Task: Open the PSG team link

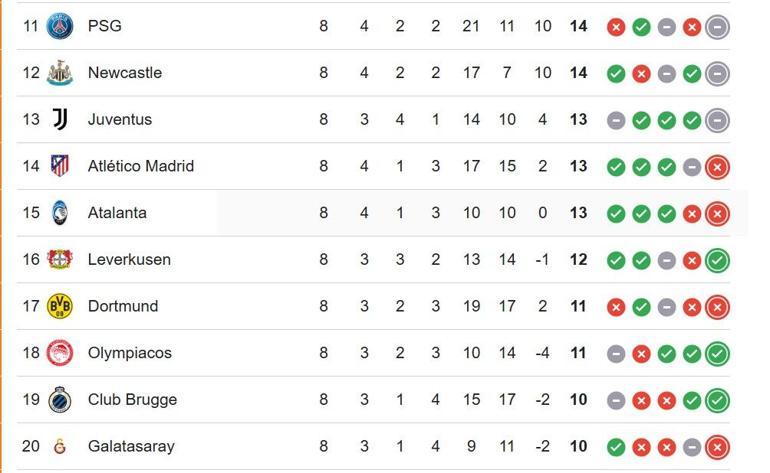Action: point(104,26)
